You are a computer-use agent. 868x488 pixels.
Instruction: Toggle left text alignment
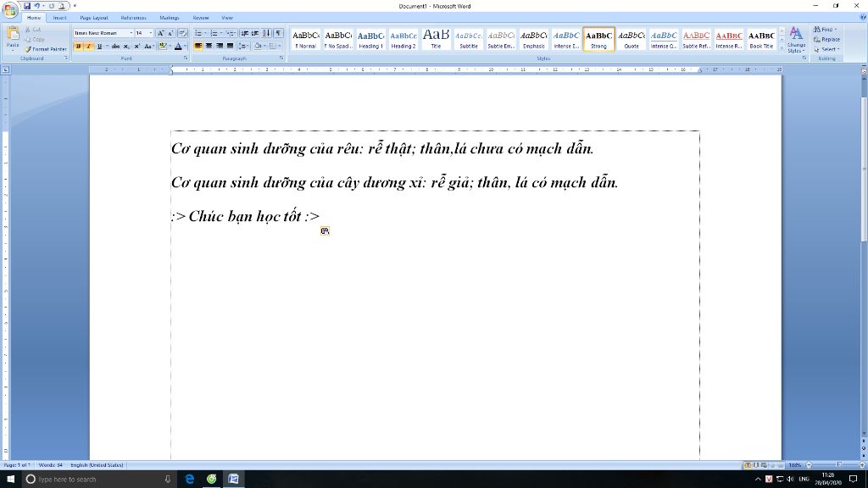[x=198, y=46]
